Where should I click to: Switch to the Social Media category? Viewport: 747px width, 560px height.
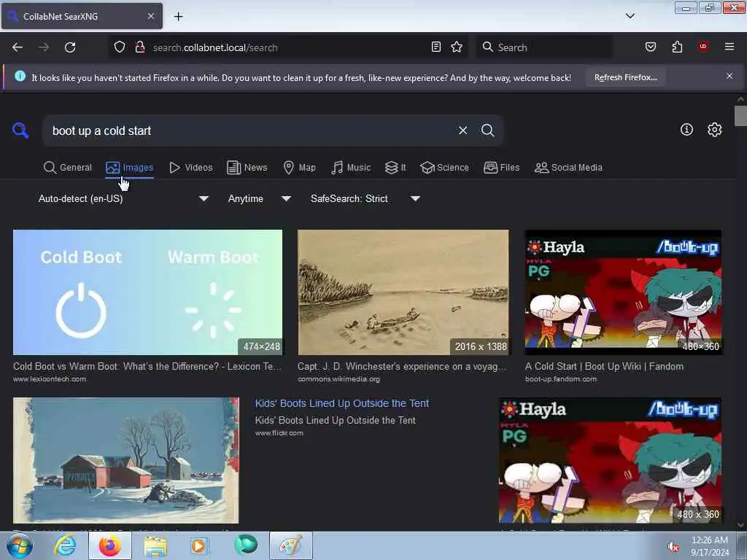[x=568, y=168]
